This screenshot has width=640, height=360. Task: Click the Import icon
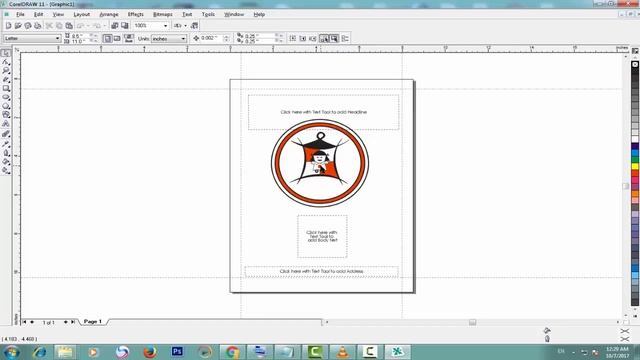115,25
